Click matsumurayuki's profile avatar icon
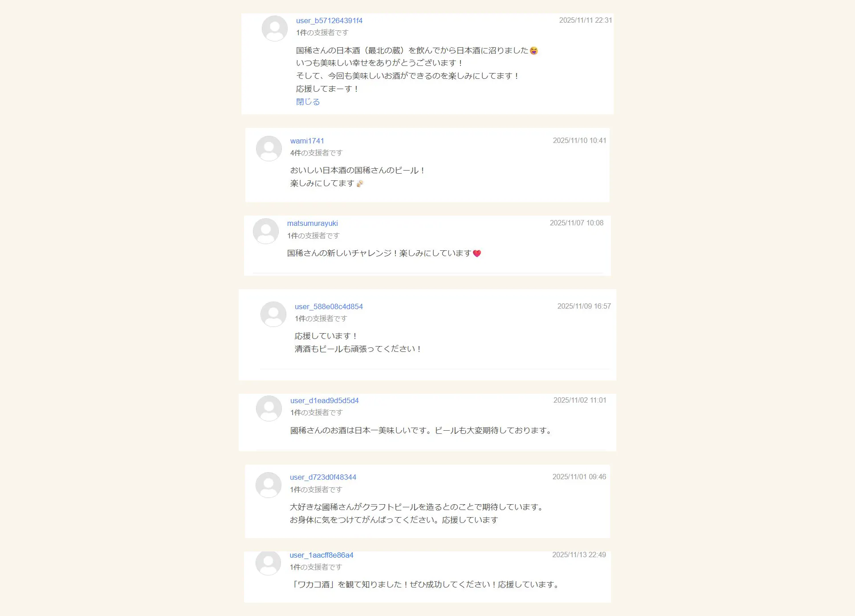The height and width of the screenshot is (616, 855). point(266,231)
